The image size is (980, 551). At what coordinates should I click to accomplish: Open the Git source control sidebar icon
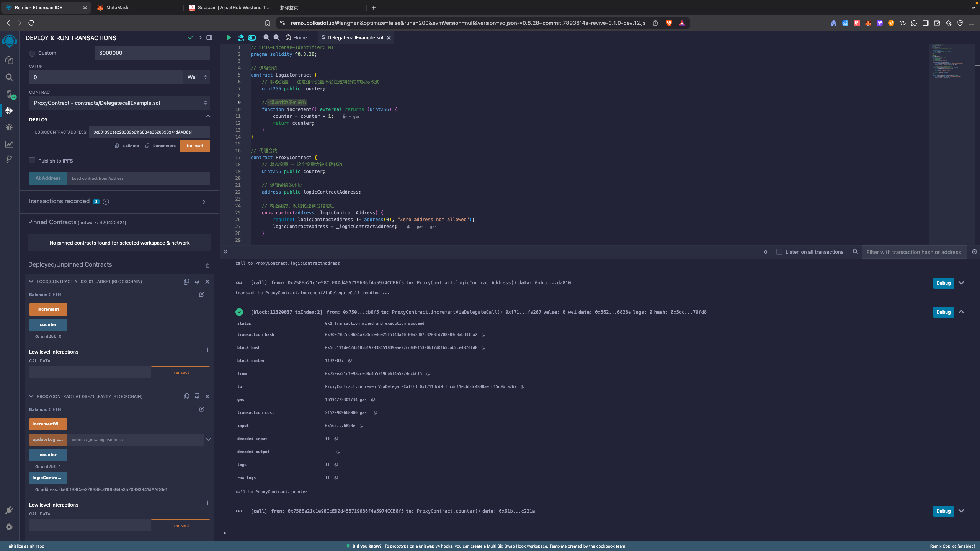9,159
